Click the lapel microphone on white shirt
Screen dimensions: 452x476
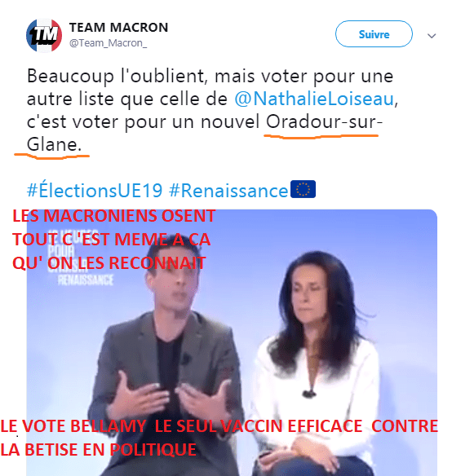click(x=309, y=394)
